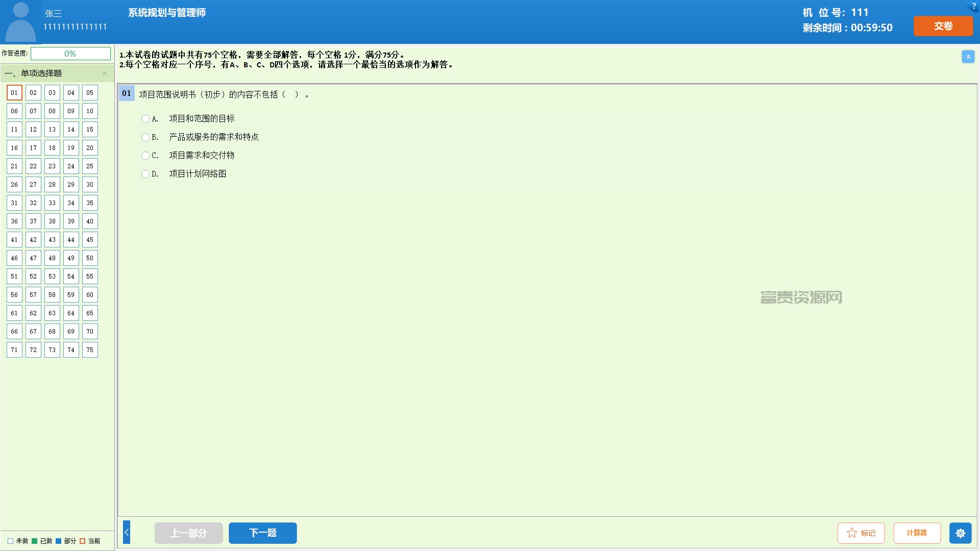Collapse the 单项选择题 section
This screenshot has width=980, height=551.
coord(105,73)
